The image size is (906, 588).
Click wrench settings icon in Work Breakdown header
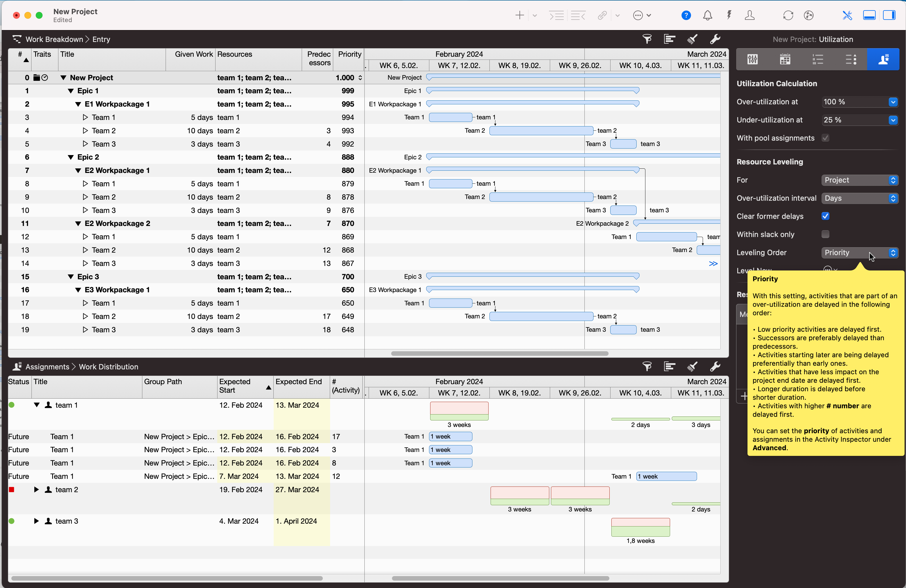[x=715, y=39]
